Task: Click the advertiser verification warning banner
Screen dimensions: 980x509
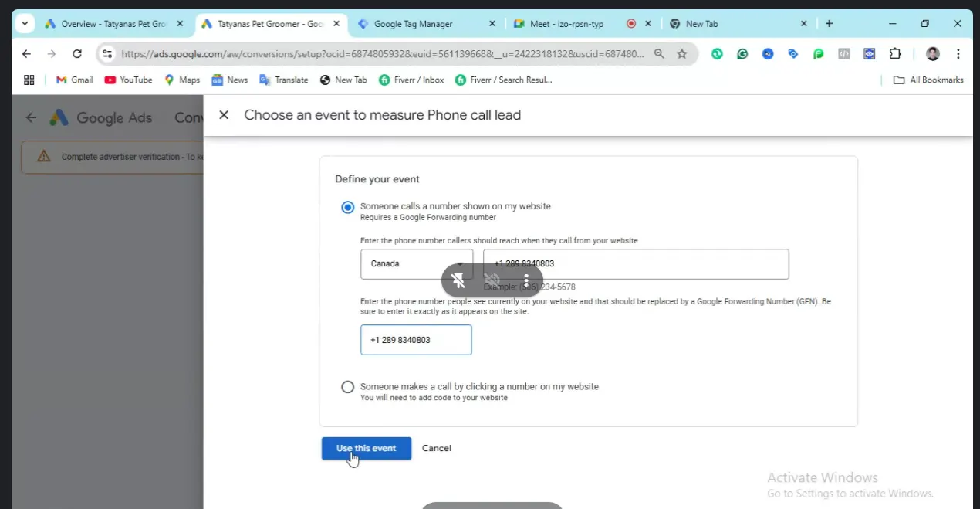Action: pyautogui.click(x=113, y=157)
